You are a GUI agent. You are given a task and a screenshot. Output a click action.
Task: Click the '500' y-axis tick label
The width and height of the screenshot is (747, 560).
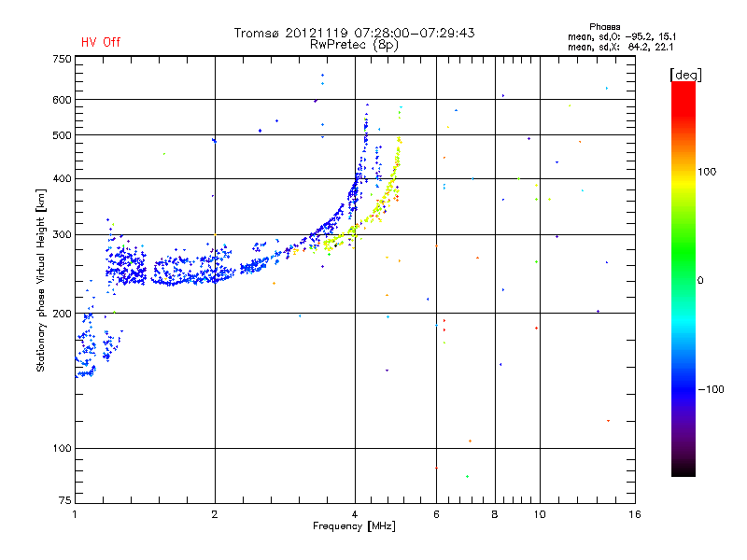(62, 135)
